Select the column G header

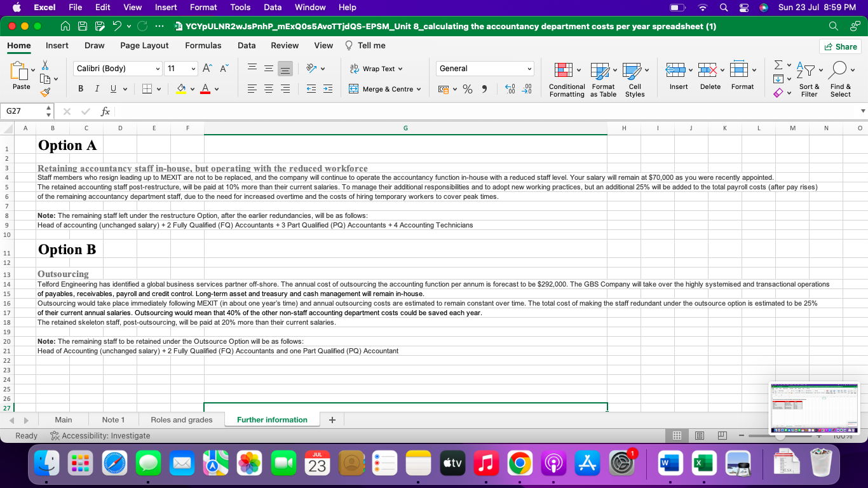405,128
